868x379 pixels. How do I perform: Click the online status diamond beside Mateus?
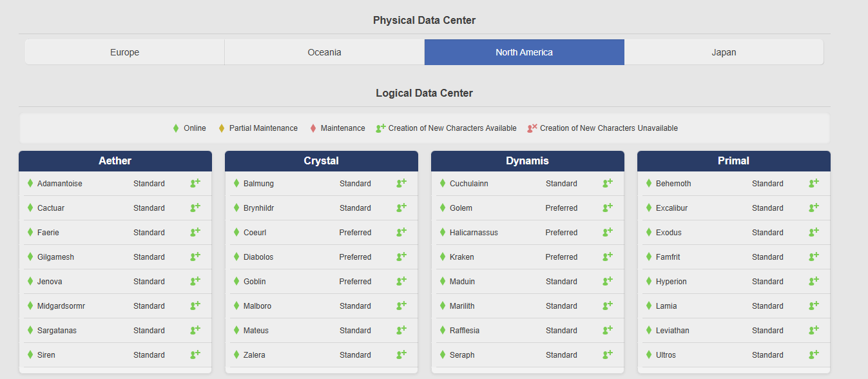[236, 330]
